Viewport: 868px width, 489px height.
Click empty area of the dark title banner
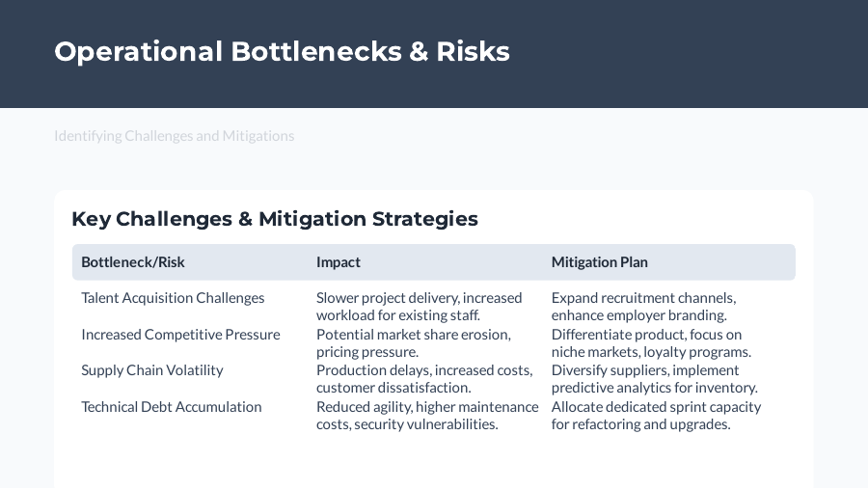(694, 53)
